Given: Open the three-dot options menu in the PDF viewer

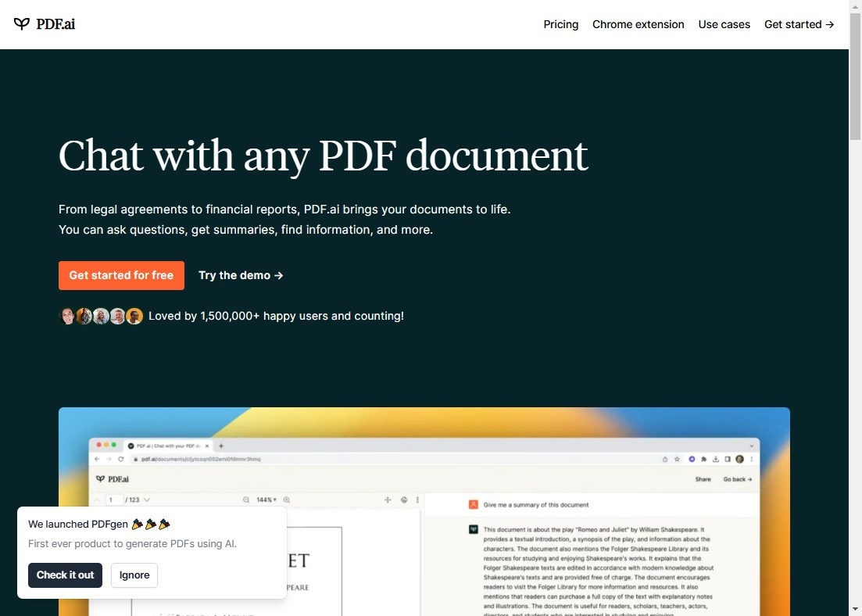Looking at the screenshot, I should [417, 499].
